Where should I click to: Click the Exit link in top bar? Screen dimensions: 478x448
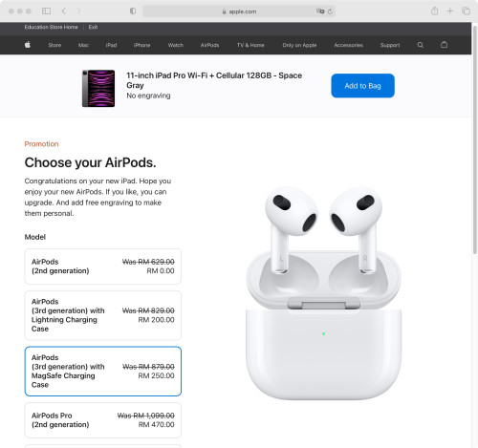pos(93,27)
